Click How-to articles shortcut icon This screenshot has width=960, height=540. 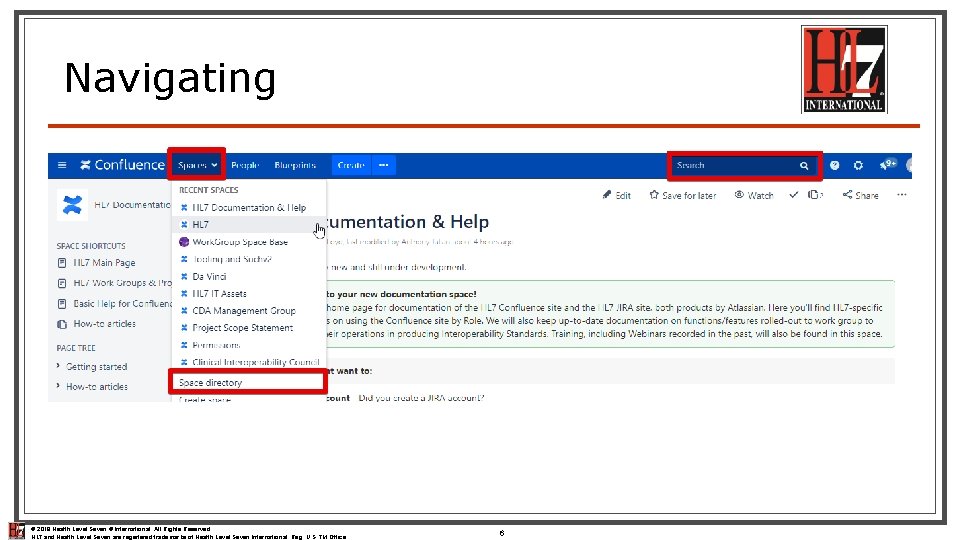(62, 324)
